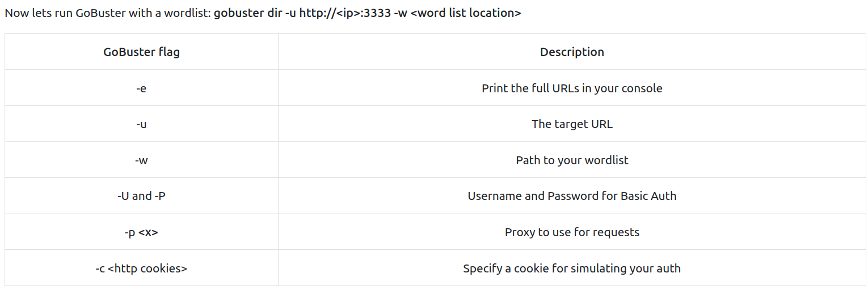Select the "-p <x>" flag cell
This screenshot has height=290, width=868.
pos(141,232)
